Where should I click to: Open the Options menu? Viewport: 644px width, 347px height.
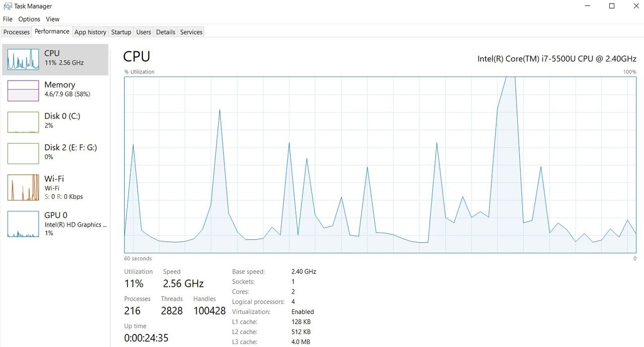pos(29,19)
